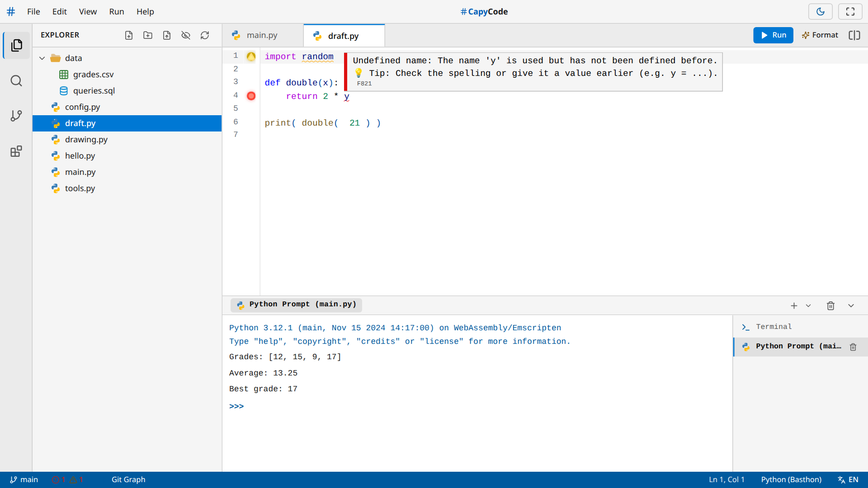This screenshot has height=488, width=868.
Task: Click the New Folder icon in Explorer
Action: [148, 35]
